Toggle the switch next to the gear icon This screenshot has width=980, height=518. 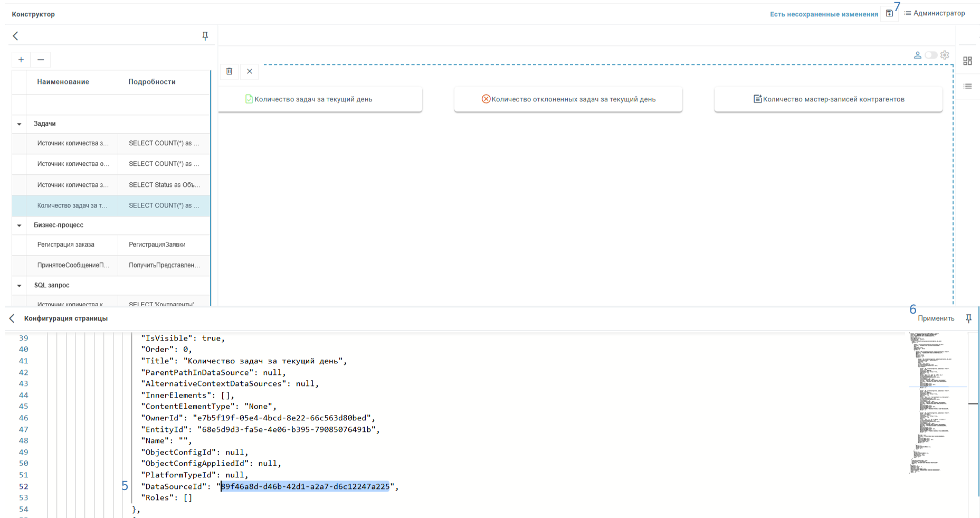pos(930,54)
